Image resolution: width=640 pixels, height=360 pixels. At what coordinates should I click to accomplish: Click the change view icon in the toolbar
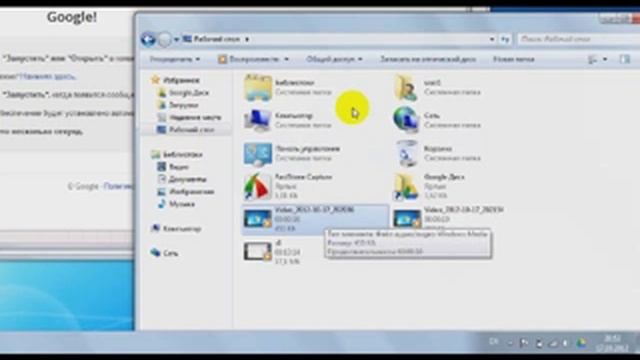[x=593, y=60]
